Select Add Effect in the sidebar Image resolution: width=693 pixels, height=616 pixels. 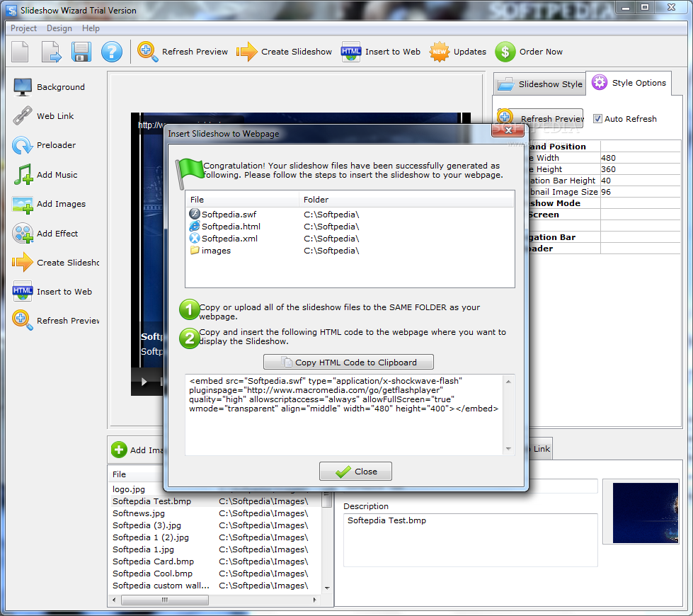pos(45,234)
